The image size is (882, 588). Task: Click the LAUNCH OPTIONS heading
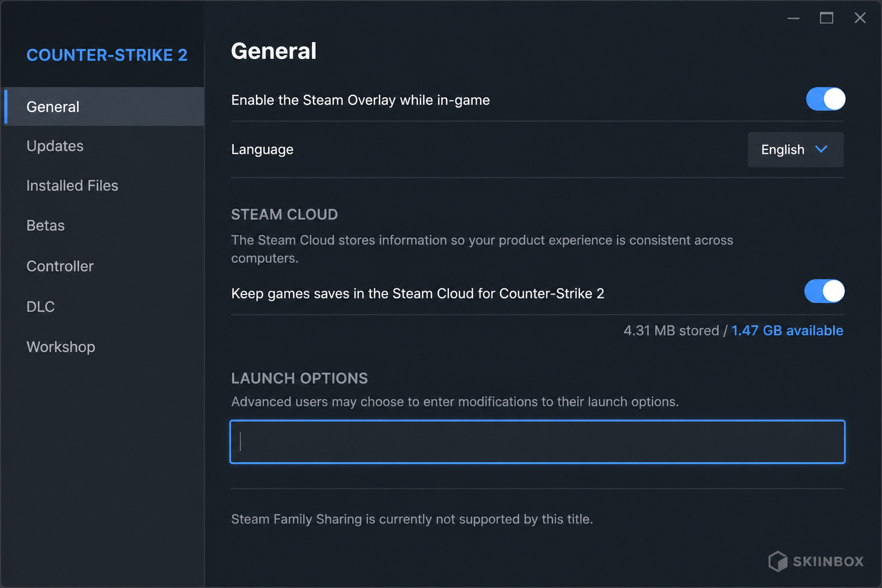tap(299, 378)
